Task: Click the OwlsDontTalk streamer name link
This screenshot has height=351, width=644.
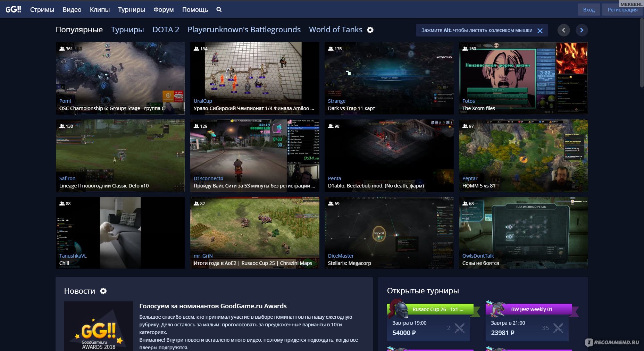Action: pyautogui.click(x=478, y=256)
